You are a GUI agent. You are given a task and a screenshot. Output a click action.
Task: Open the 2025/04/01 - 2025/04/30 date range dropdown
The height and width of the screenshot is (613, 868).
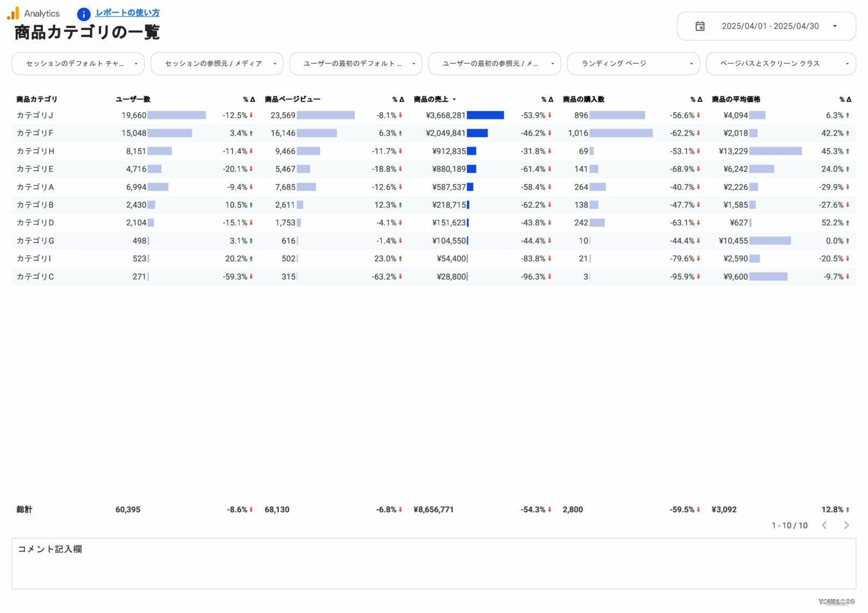pyautogui.click(x=769, y=26)
